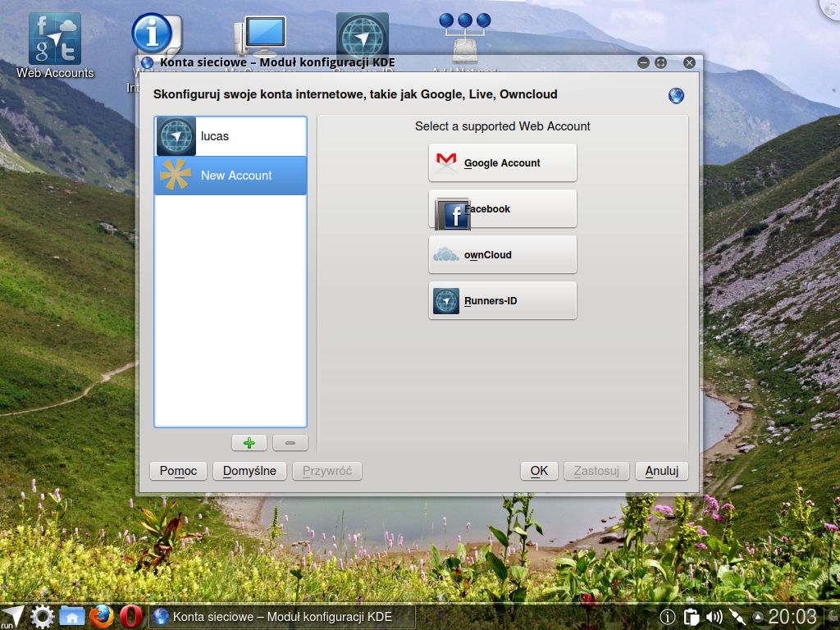
Task: Select the lucas account in the list
Action: 231,136
